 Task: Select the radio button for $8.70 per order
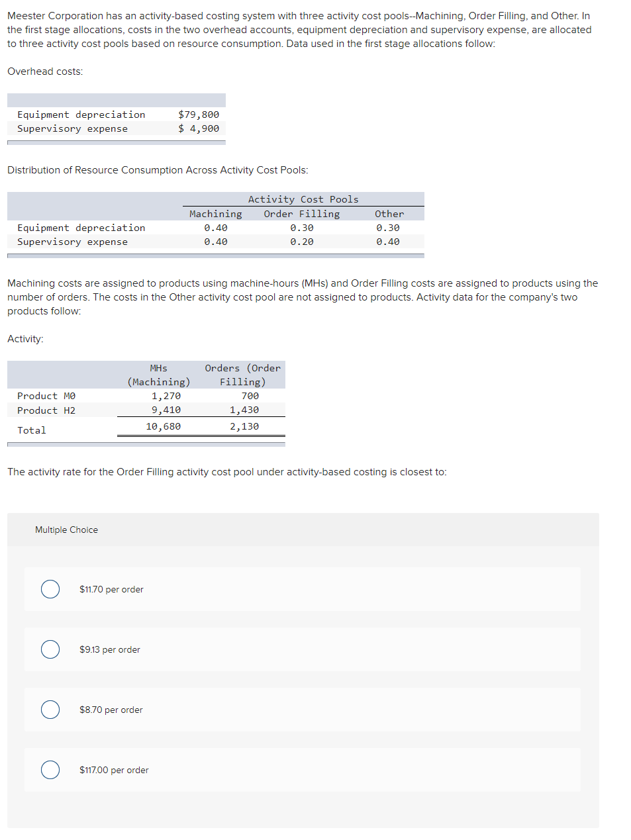click(x=50, y=710)
